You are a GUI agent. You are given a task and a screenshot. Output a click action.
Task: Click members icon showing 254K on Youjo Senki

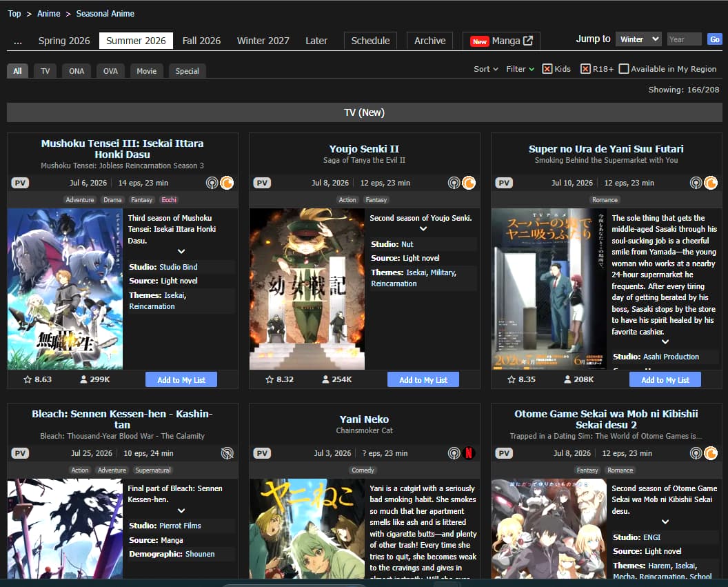(325, 379)
